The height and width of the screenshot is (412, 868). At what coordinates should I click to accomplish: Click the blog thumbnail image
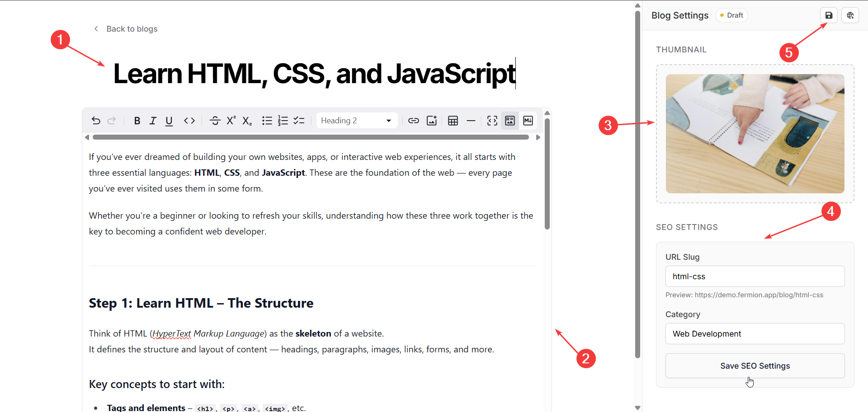click(755, 134)
